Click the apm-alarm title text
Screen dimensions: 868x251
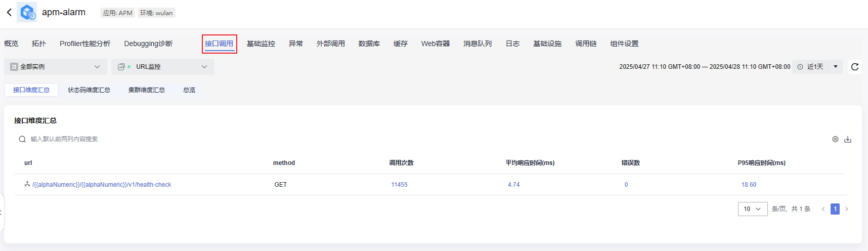pyautogui.click(x=64, y=12)
